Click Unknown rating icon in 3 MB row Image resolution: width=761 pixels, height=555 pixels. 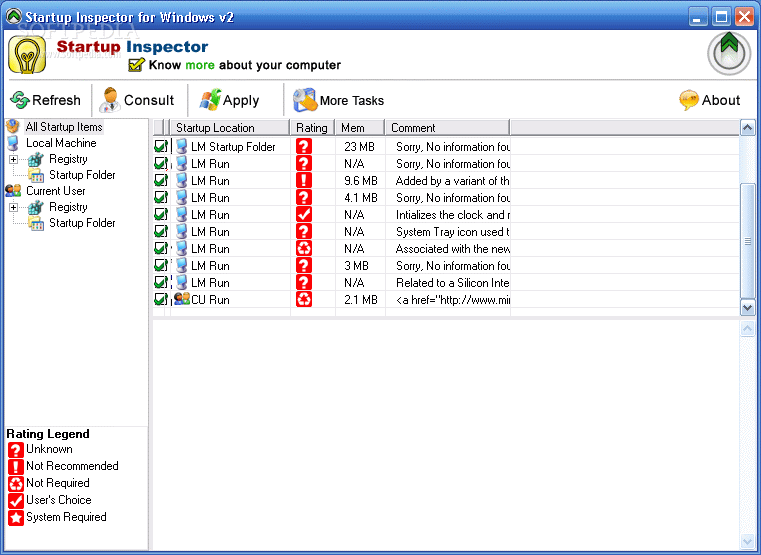[x=304, y=265]
